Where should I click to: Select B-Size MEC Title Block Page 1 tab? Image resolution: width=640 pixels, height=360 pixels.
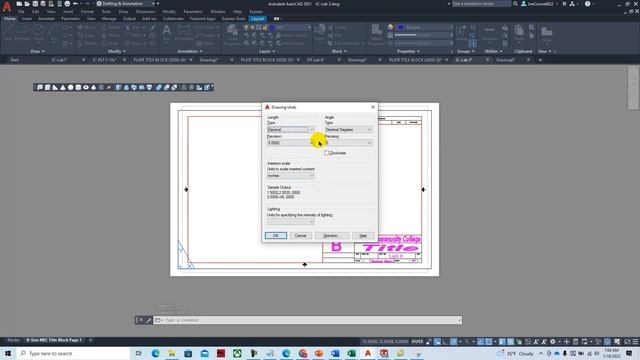[54, 340]
